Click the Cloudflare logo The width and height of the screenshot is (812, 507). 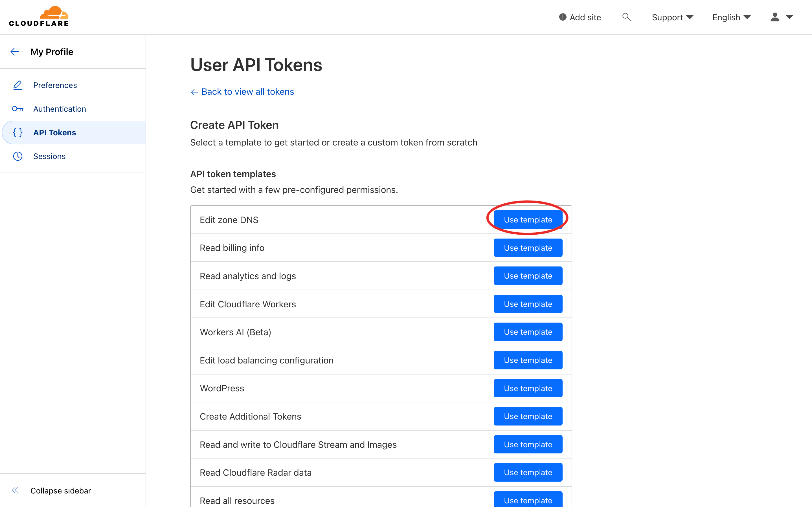coord(39,16)
